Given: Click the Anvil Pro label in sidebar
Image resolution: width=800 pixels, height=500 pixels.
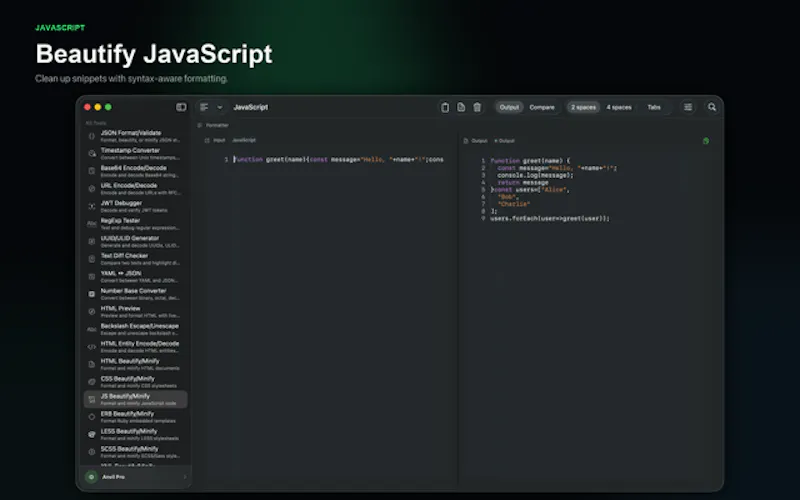Looking at the screenshot, I should pyautogui.click(x=113, y=477).
